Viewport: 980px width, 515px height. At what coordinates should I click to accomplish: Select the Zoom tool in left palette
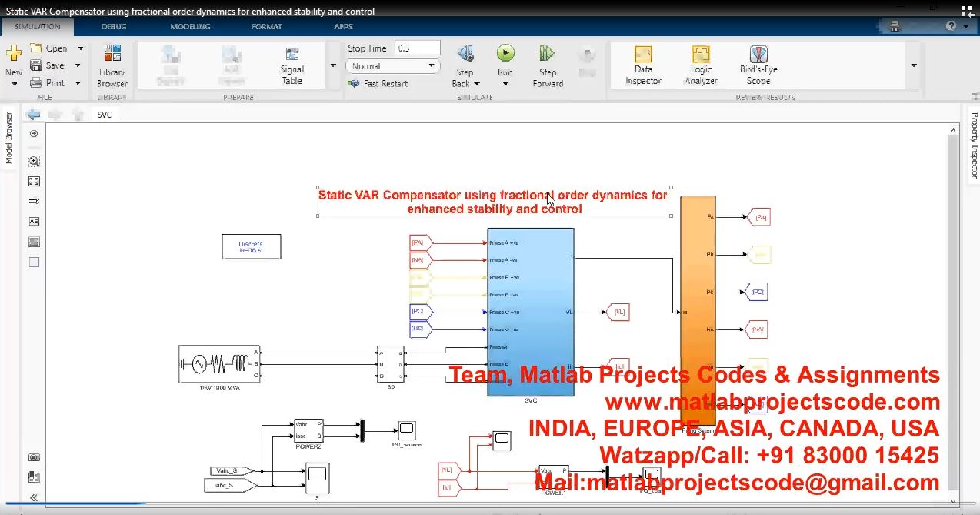(34, 162)
